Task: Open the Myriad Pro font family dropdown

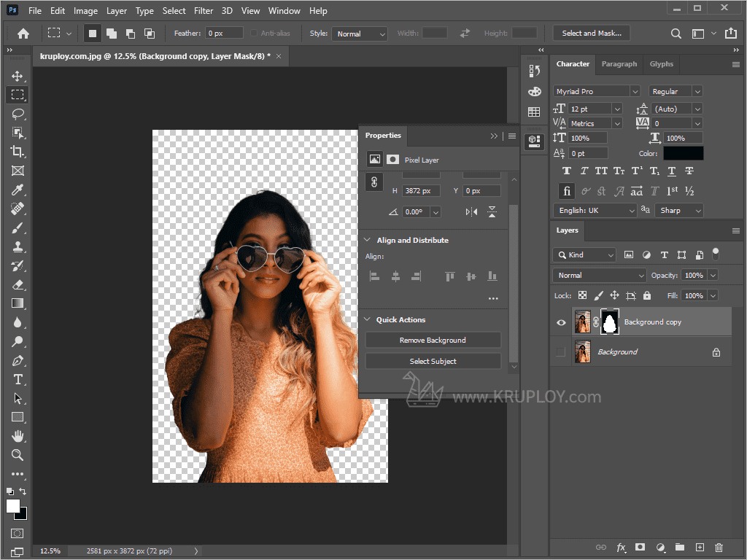Action: pyautogui.click(x=596, y=91)
